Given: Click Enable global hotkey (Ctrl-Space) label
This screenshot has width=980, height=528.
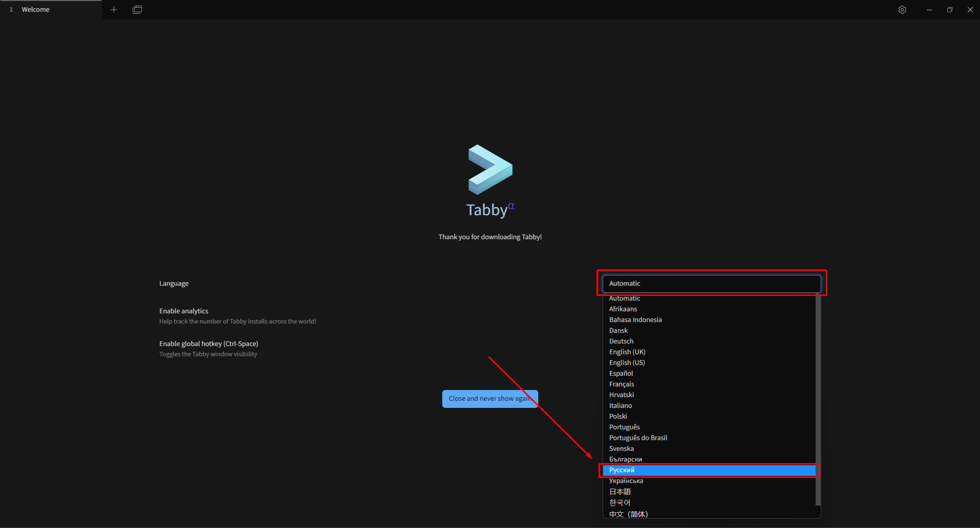Looking at the screenshot, I should (209, 343).
